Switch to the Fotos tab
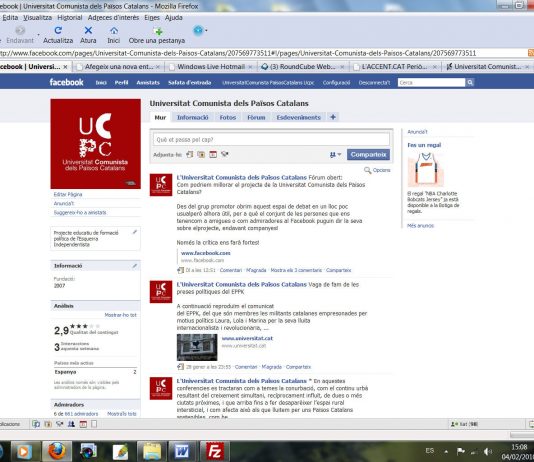 (228, 117)
